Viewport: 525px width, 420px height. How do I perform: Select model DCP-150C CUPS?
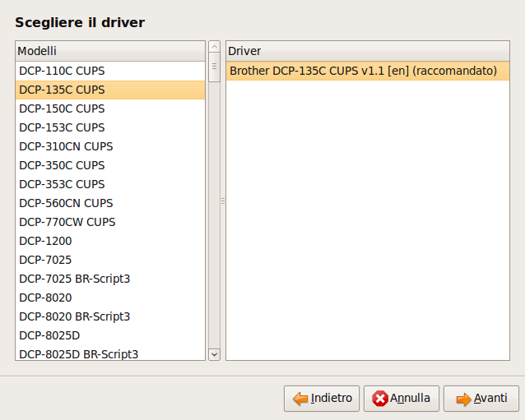tap(110, 108)
